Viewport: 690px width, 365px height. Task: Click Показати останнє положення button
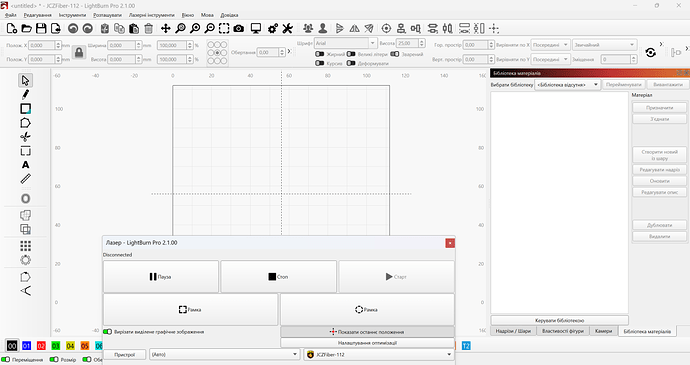click(x=367, y=332)
